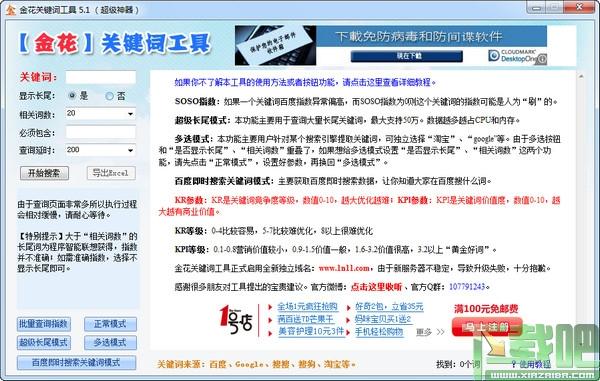Switch to 多选模式
This screenshot has width=600, height=381.
110,342
